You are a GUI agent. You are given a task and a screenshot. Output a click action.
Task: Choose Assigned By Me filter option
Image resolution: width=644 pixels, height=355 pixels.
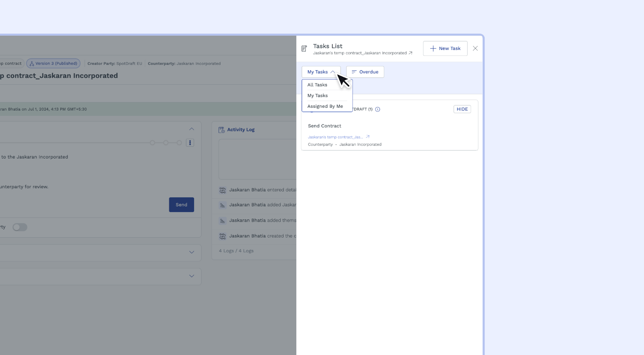[325, 107]
